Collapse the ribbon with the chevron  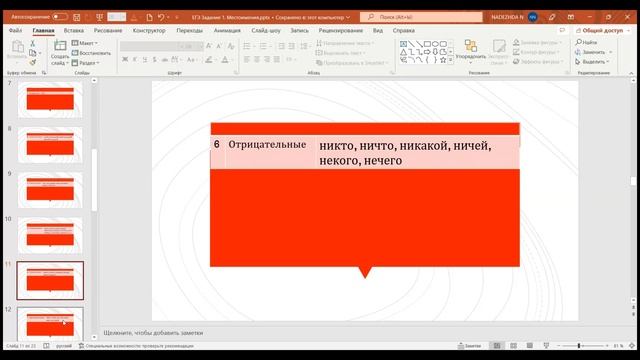click(x=631, y=73)
